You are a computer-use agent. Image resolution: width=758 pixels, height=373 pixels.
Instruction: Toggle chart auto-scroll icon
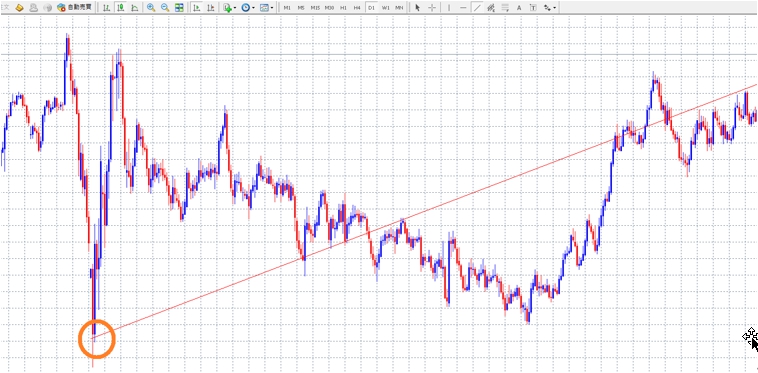196,8
